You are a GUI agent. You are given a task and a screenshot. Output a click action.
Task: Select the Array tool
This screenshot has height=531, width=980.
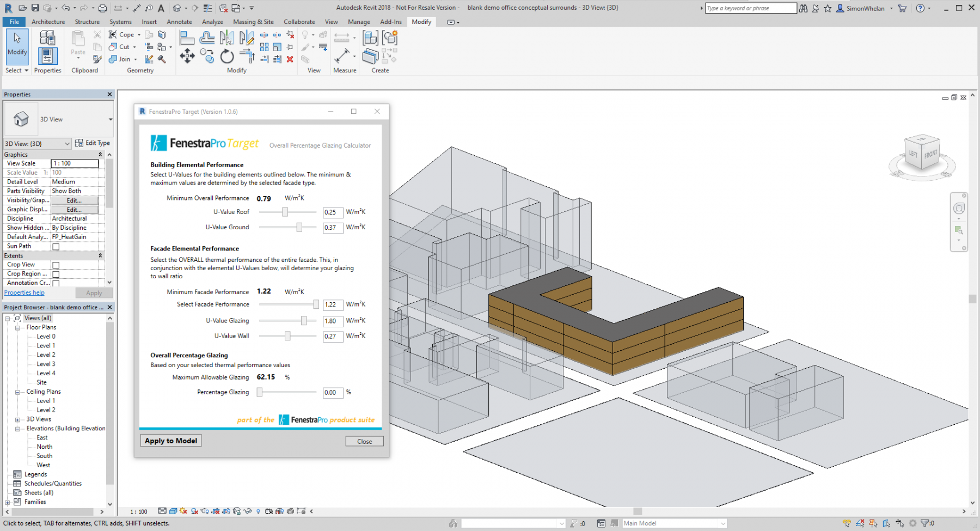point(264,47)
